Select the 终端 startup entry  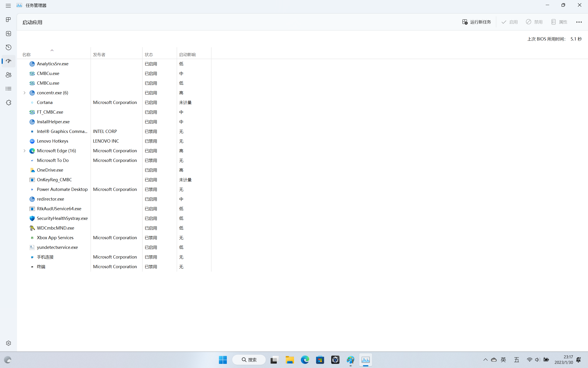coord(114,267)
